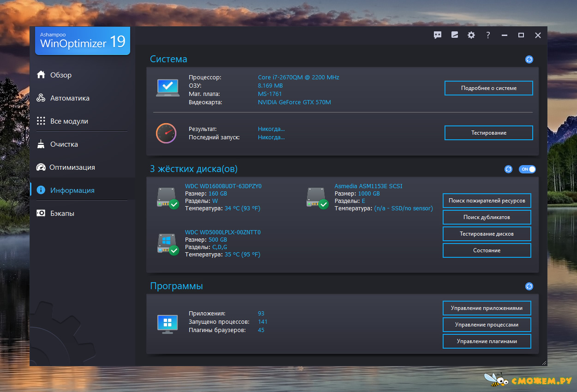Click browser plugins count 45

tap(261, 330)
